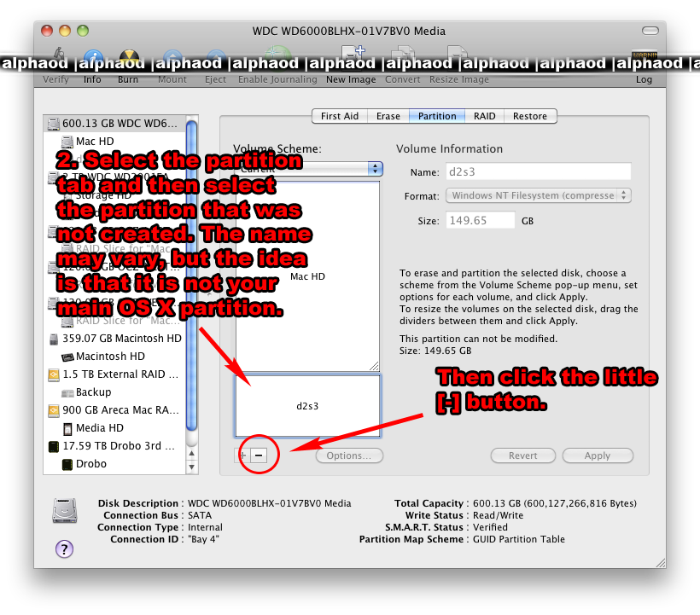Switch to the First Aid tab

[x=340, y=116]
